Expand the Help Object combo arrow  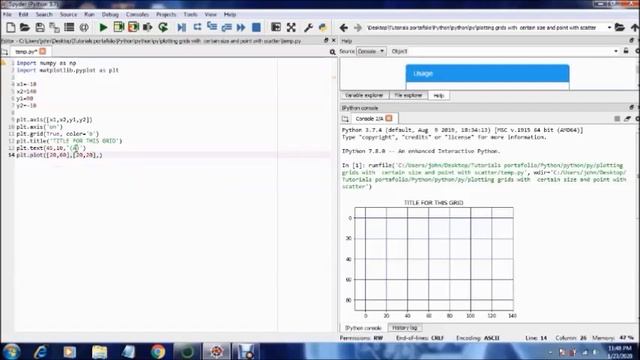pos(616,51)
